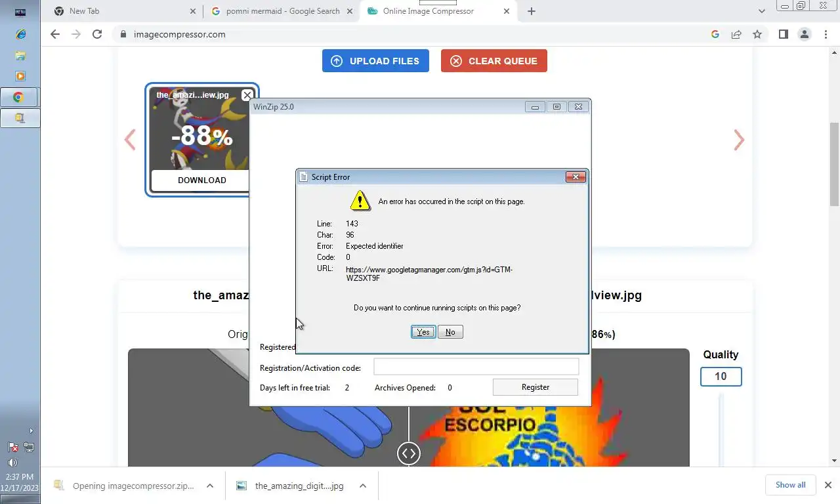Open the Chrome three-dot menu
The height and width of the screenshot is (504, 840).
point(826,34)
